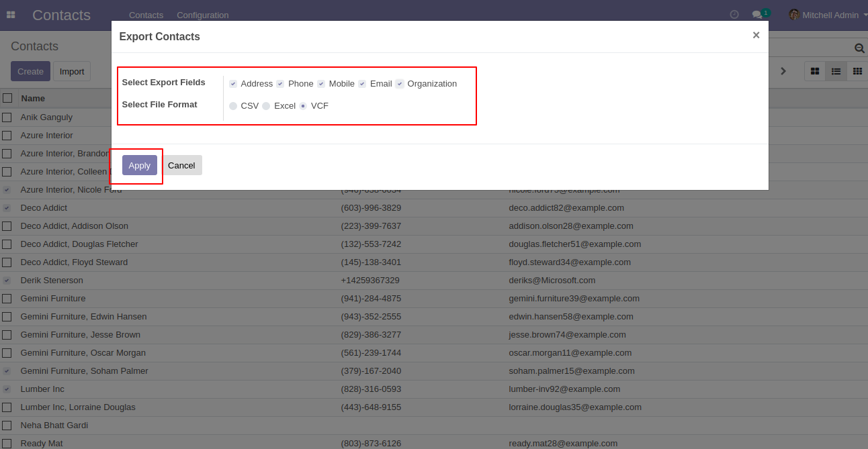Select CSV file format
The image size is (868, 449).
[x=233, y=106]
